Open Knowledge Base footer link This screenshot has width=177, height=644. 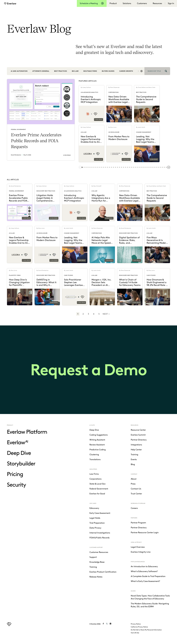click(x=97, y=562)
